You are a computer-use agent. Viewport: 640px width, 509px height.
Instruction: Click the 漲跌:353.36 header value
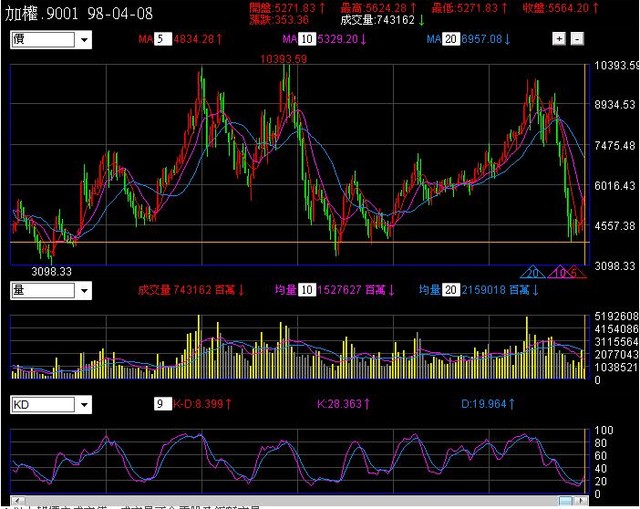(279, 20)
